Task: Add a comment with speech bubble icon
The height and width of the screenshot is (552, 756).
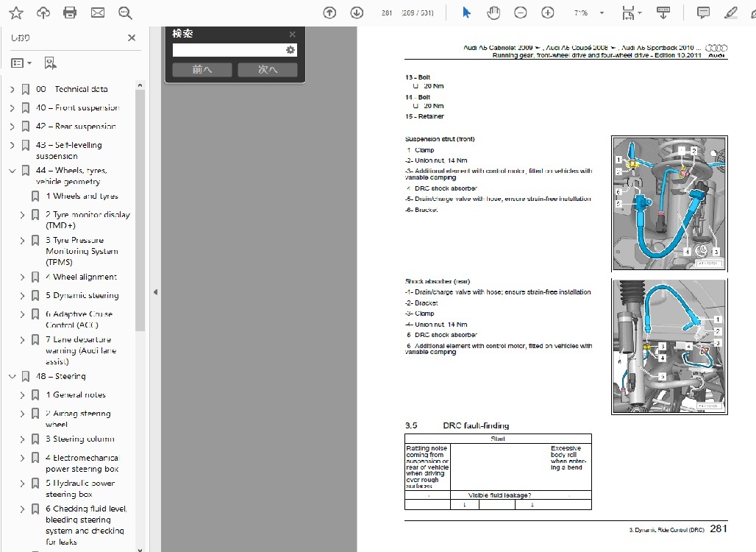Action: [x=704, y=13]
